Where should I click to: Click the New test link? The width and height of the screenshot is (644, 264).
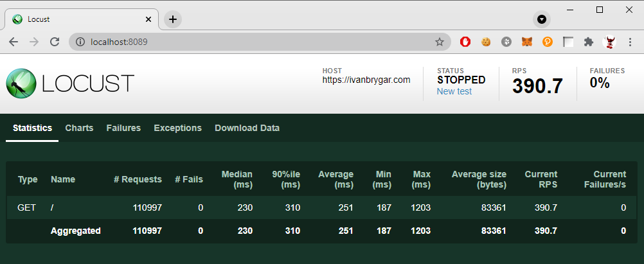(454, 91)
